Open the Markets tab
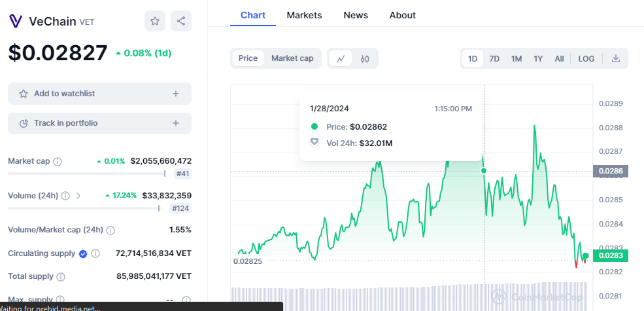This screenshot has height=311, width=644. pyautogui.click(x=304, y=15)
